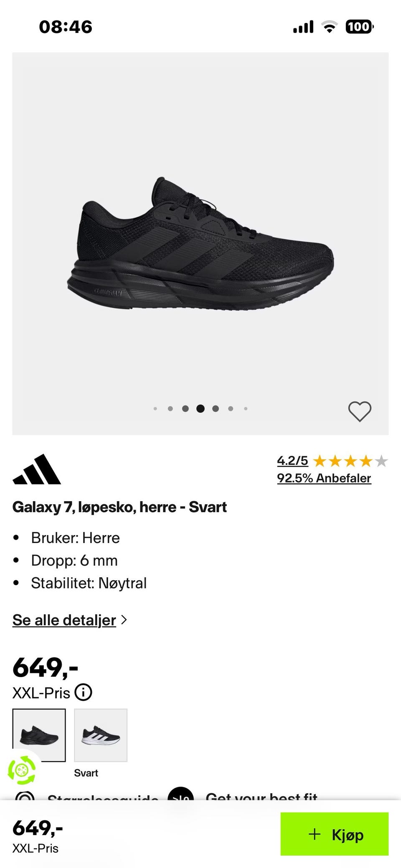Jump to the first image carousel dot
Image resolution: width=401 pixels, height=868 pixels.
155,409
